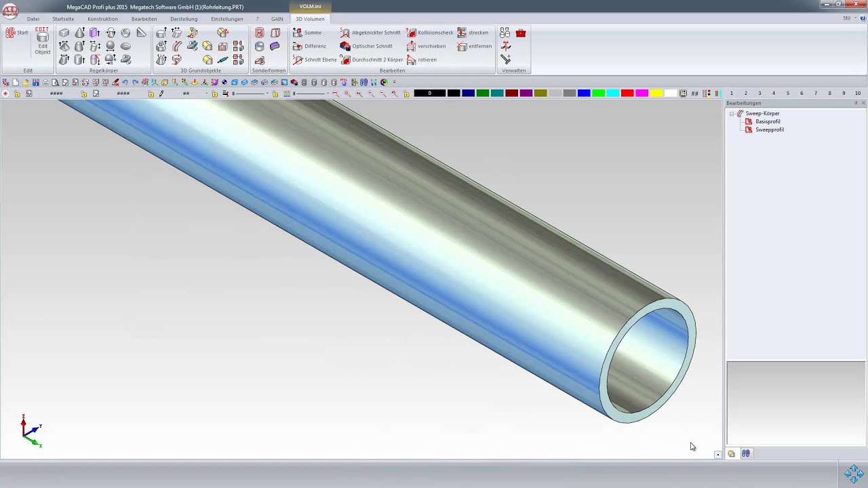Click the ? help tab

coord(257,19)
